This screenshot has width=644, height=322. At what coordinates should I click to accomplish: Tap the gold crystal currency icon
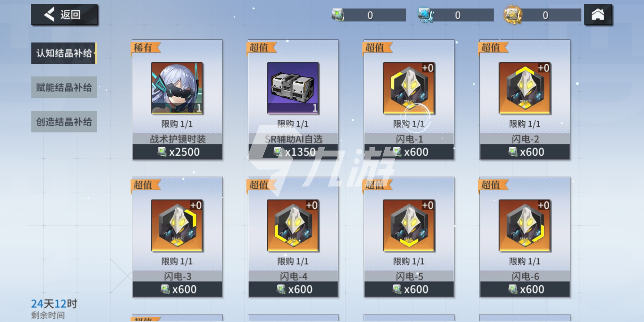513,15
